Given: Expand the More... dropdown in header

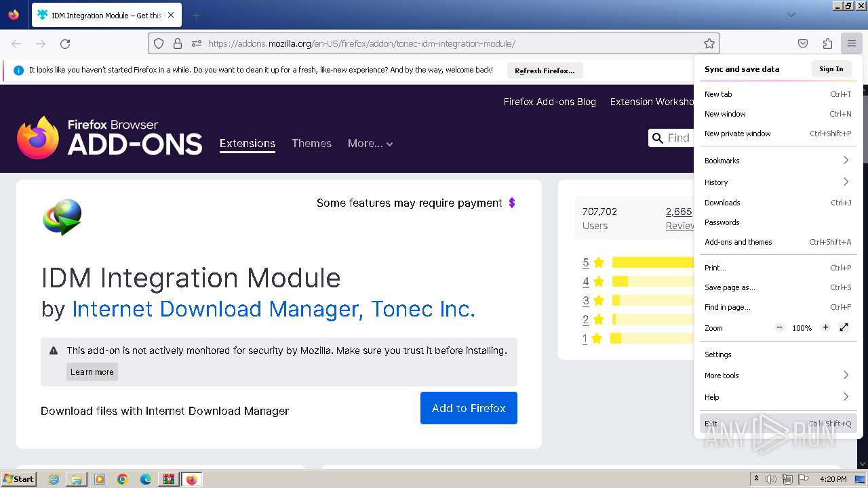Looking at the screenshot, I should pos(370,143).
